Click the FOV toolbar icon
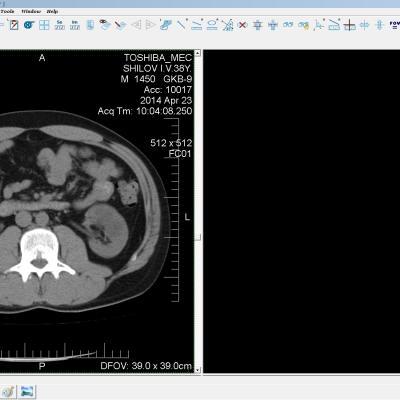Viewport: 400px width, 400px height. click(x=395, y=25)
